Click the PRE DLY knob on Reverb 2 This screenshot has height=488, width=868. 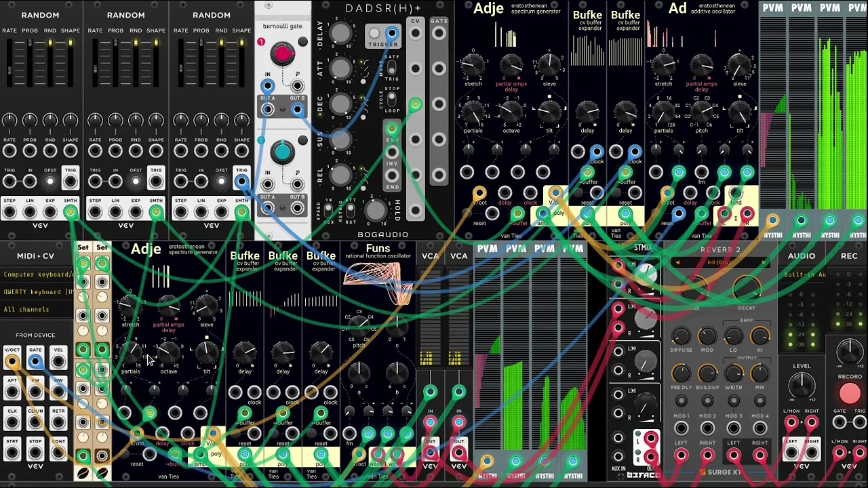tap(681, 373)
